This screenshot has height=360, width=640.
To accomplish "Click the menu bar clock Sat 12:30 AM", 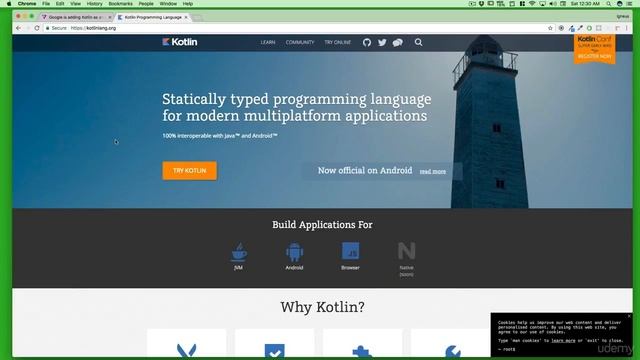I will pos(585,4).
